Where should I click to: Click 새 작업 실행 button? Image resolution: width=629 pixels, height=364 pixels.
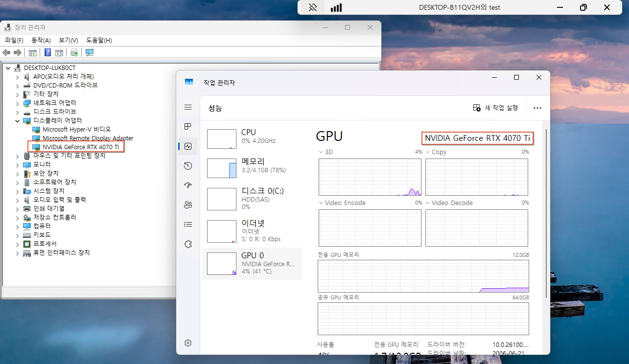495,108
